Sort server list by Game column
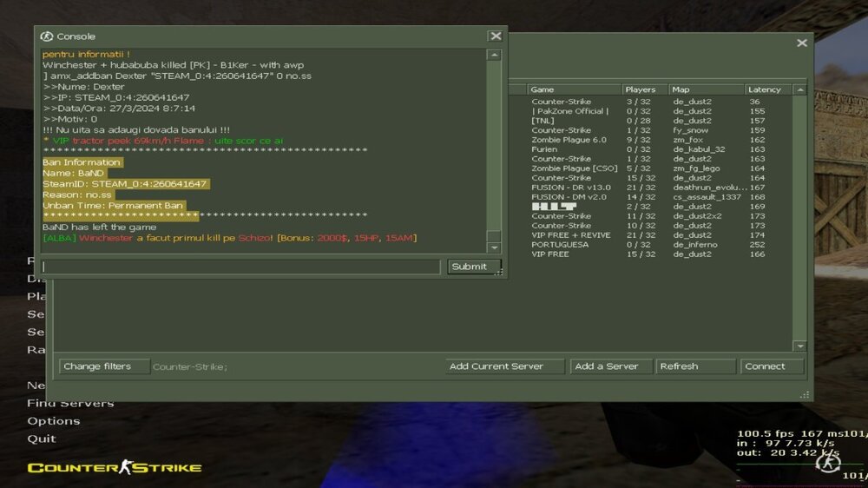Viewport: 868px width, 488px height. click(x=573, y=89)
